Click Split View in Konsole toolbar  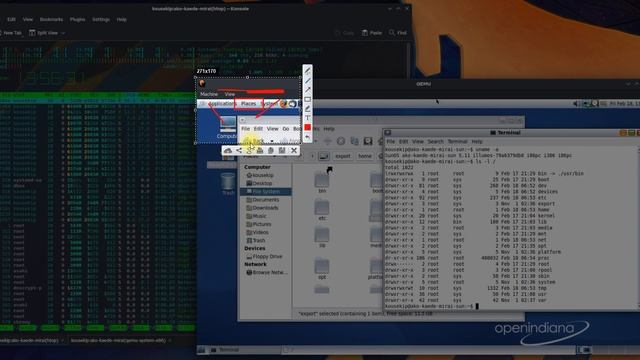coord(43,33)
